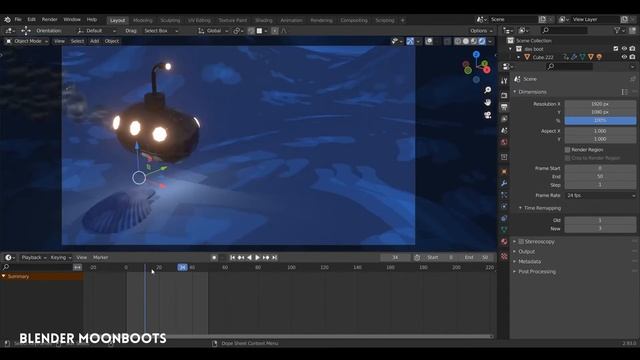640x360 pixels.
Task: Switch to the Animation workspace tab
Action: click(291, 20)
